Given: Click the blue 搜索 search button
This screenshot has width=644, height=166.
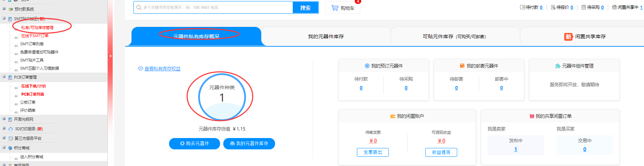Looking at the screenshot, I should (305, 7).
